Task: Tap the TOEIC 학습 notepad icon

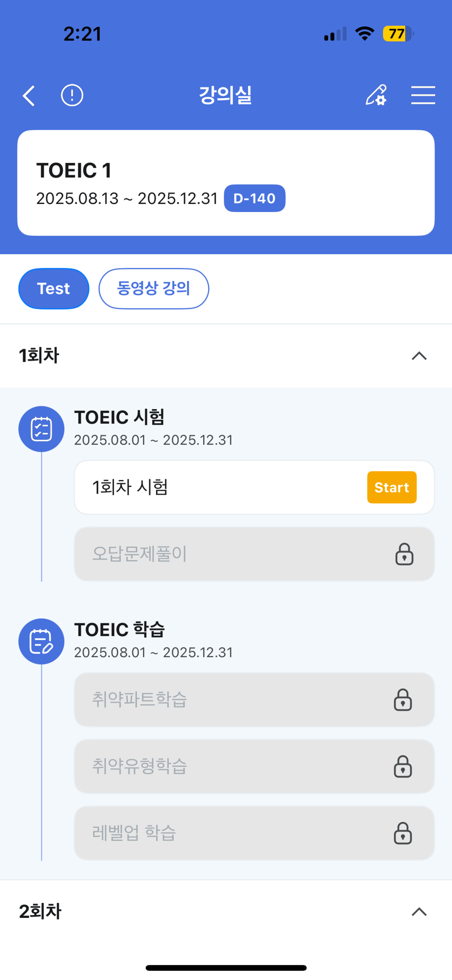Action: (x=41, y=641)
